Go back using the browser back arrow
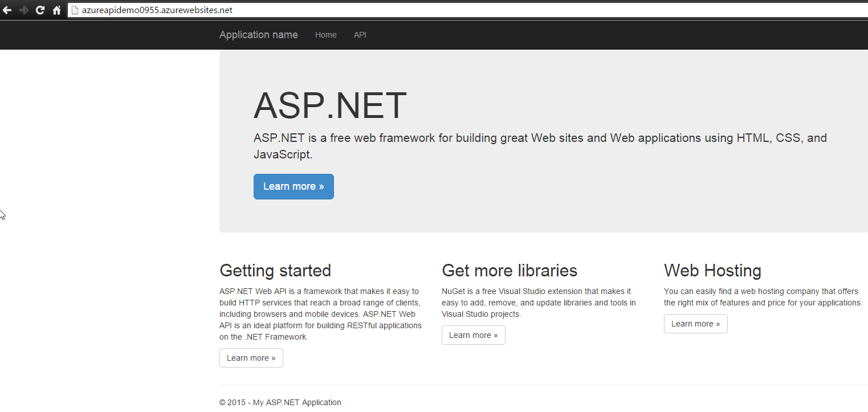 [x=7, y=10]
